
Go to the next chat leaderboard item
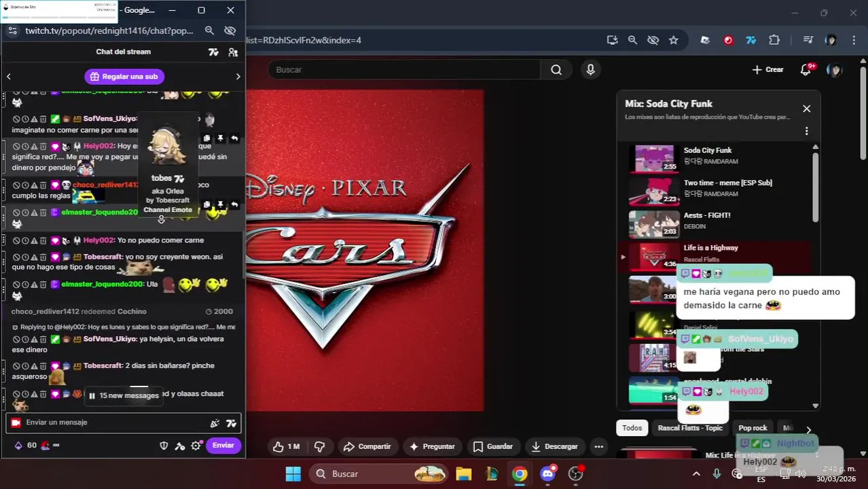tap(238, 77)
